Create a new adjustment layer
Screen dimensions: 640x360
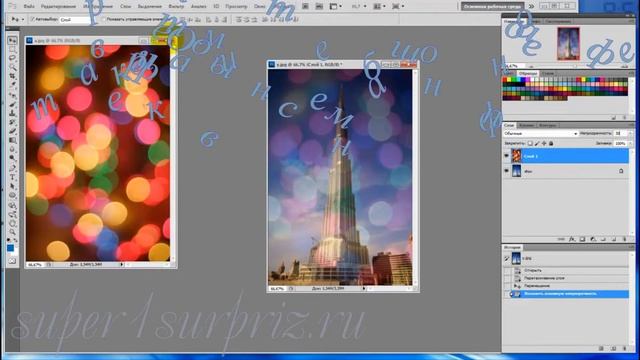593,239
